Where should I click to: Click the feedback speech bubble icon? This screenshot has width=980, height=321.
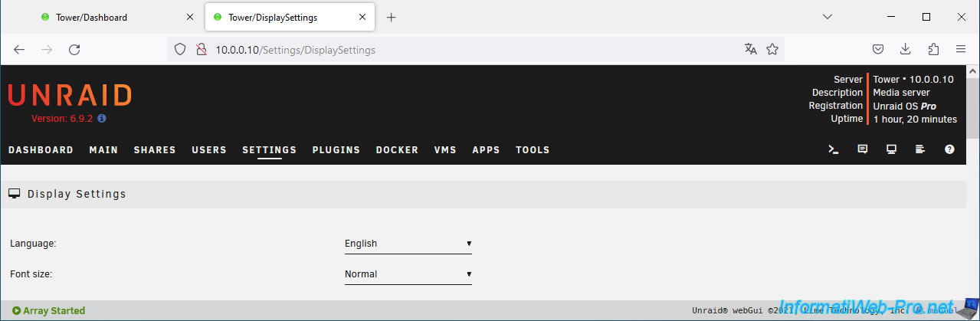point(863,150)
